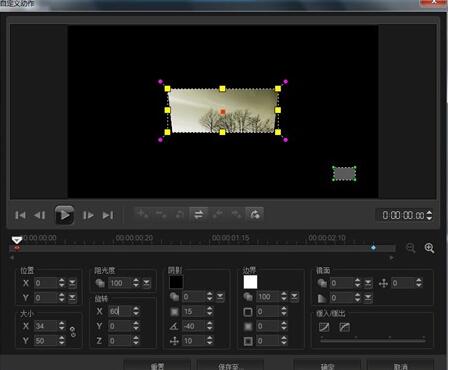Click the Cancel button

tap(400, 366)
